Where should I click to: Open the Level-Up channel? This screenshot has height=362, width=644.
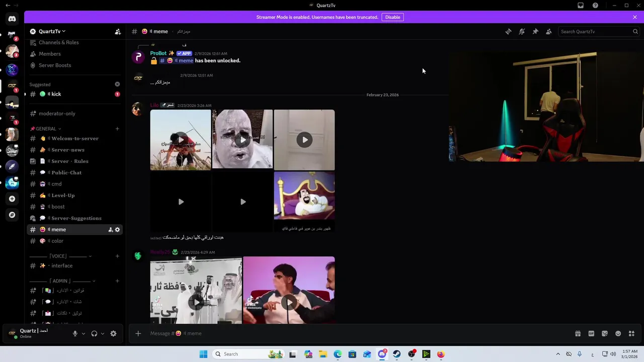coord(75,196)
